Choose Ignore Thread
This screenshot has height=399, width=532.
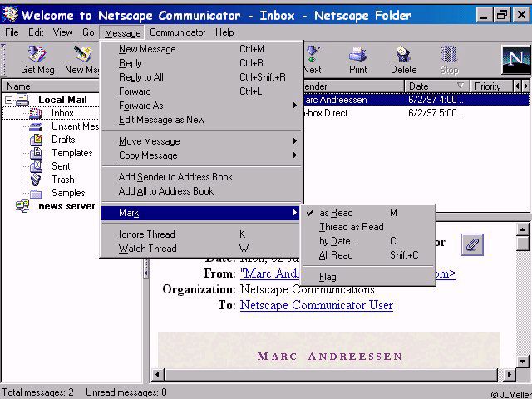pyautogui.click(x=201, y=234)
